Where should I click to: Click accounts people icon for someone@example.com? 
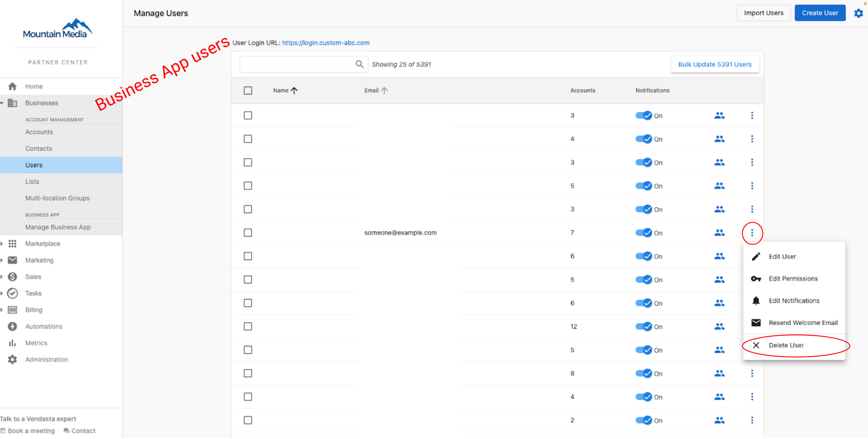tap(719, 233)
